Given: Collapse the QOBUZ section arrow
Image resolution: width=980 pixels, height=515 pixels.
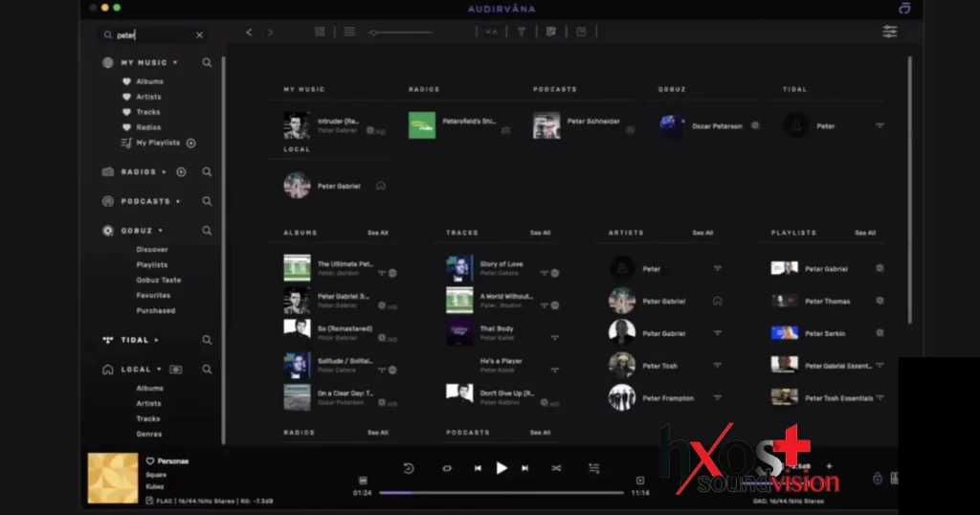Looking at the screenshot, I should (x=161, y=231).
